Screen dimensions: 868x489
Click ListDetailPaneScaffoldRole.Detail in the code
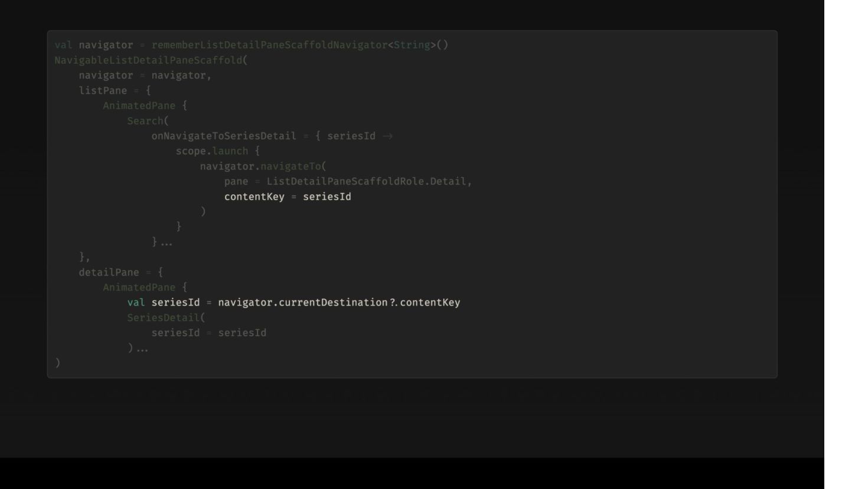pyautogui.click(x=366, y=181)
